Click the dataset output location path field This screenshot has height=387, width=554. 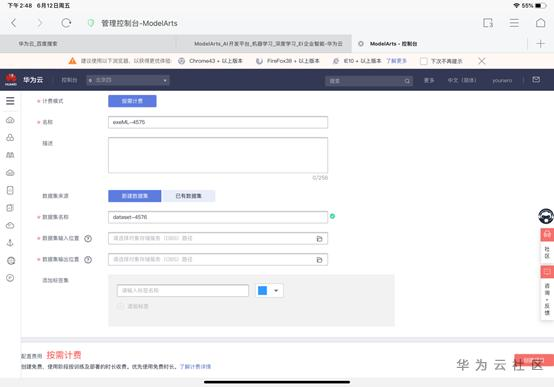(x=218, y=260)
